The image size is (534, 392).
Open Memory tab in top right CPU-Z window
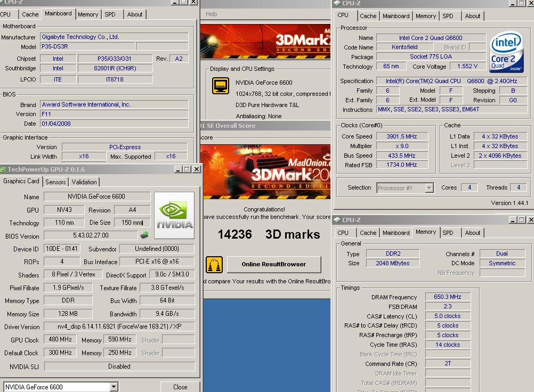click(x=426, y=16)
